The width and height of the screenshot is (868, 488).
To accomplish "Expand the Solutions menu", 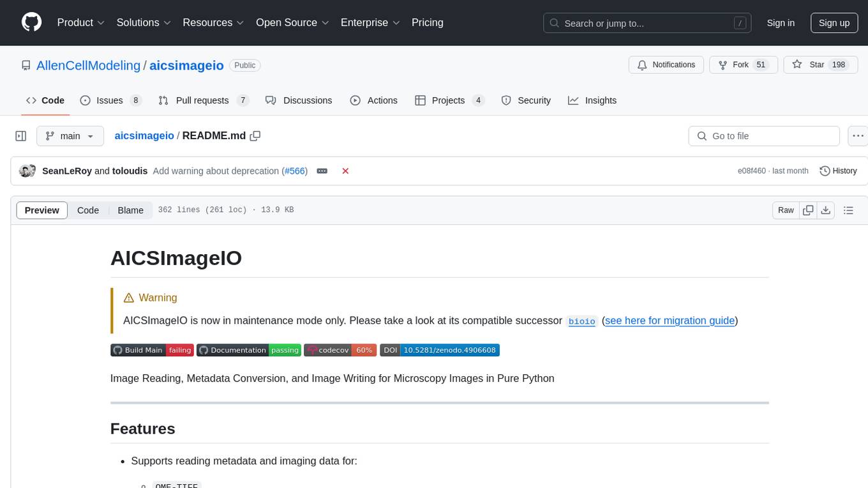I will [x=144, y=22].
